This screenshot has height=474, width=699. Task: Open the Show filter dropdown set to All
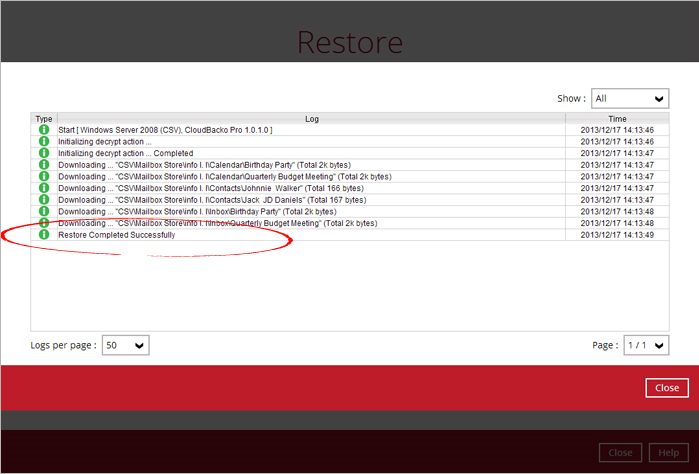(629, 98)
